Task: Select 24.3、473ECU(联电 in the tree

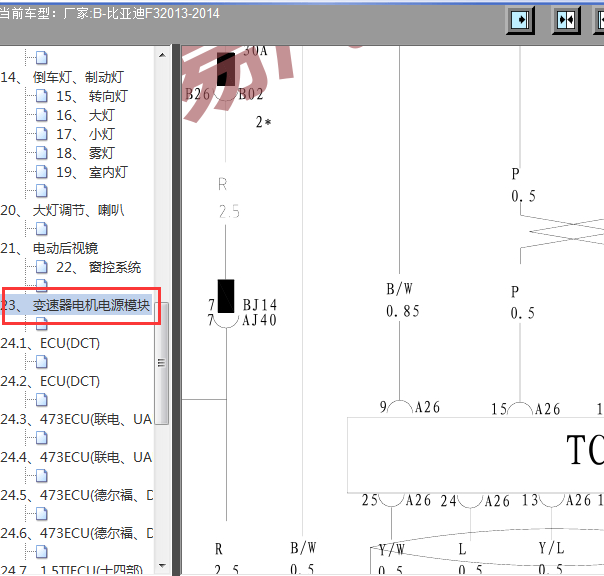Action: tap(76, 419)
